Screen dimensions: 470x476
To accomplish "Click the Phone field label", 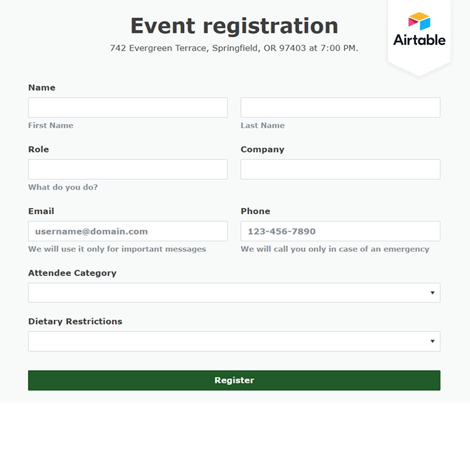I will (x=255, y=212).
